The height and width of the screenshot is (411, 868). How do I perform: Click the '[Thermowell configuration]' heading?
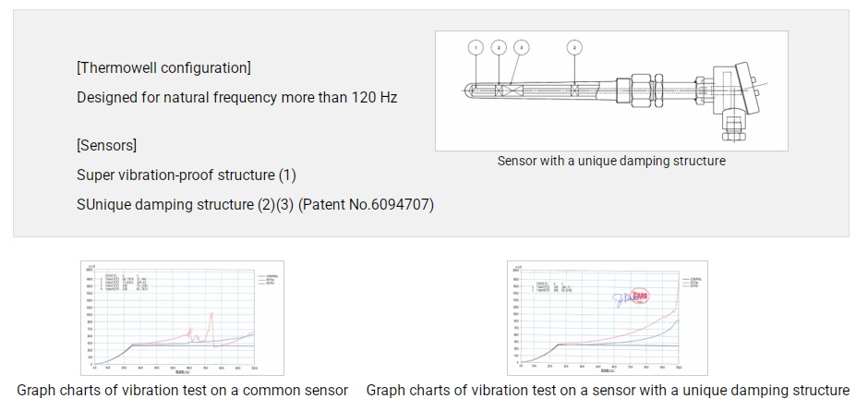click(163, 67)
